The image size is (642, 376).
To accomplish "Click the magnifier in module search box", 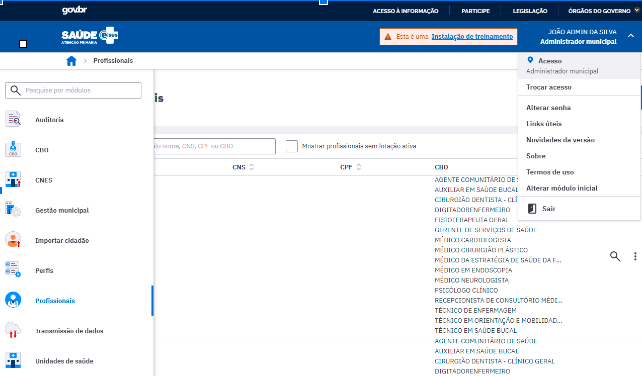I will (15, 90).
